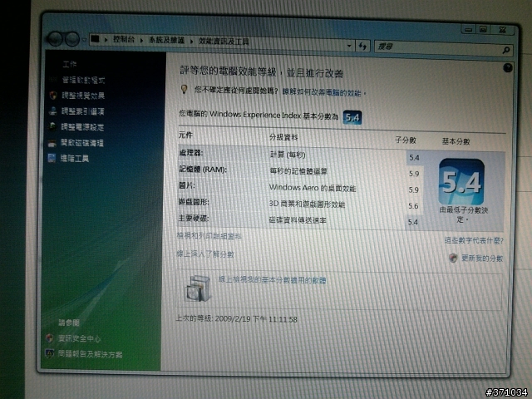Click 更新我的分數 to refresh score
Screen dimensions: 532x399
click(482, 259)
